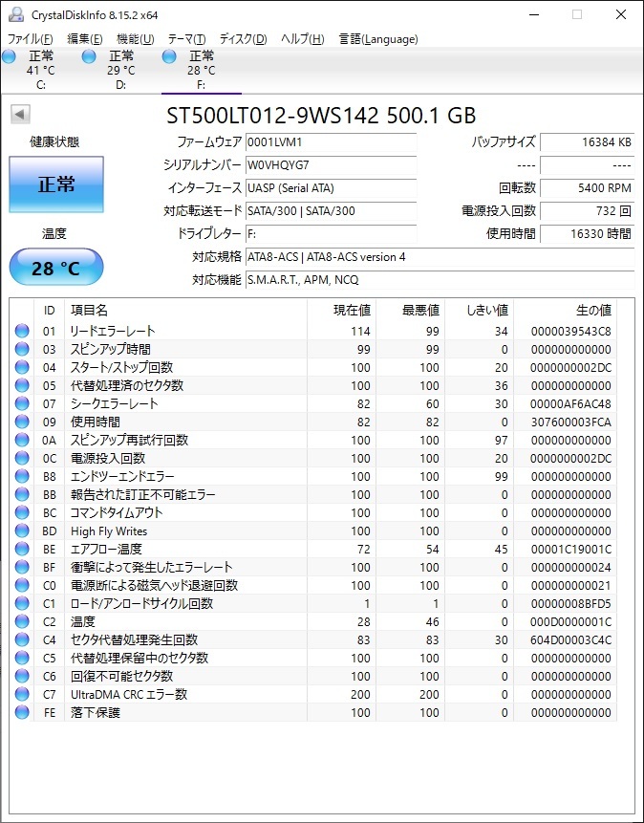Click the blue status circle for attribute 01
Viewport: 644px width, 823px height.
pos(22,331)
